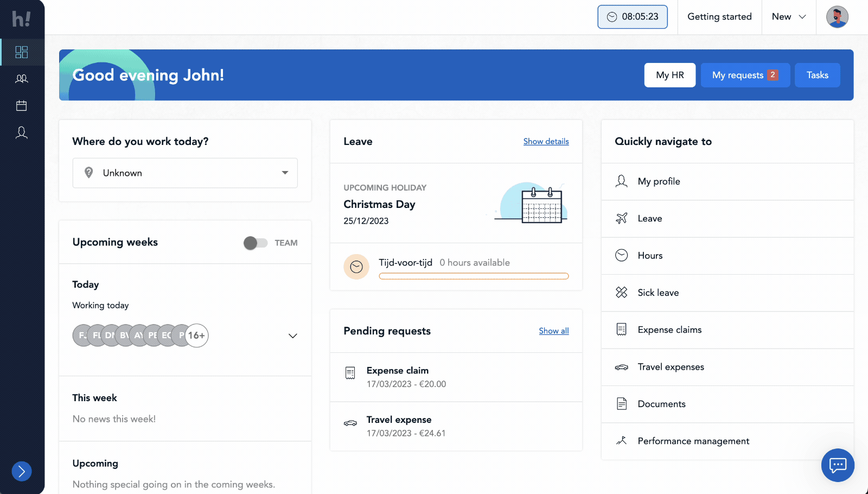Viewport: 868px width, 494px height.
Task: Click the Sick leave bandage icon
Action: tap(622, 293)
